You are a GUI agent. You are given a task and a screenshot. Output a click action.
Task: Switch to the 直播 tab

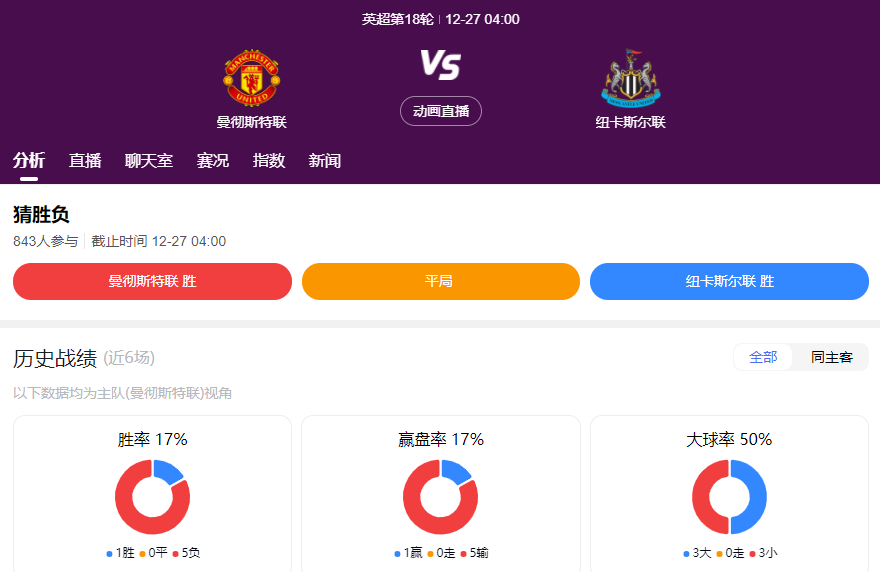point(85,160)
